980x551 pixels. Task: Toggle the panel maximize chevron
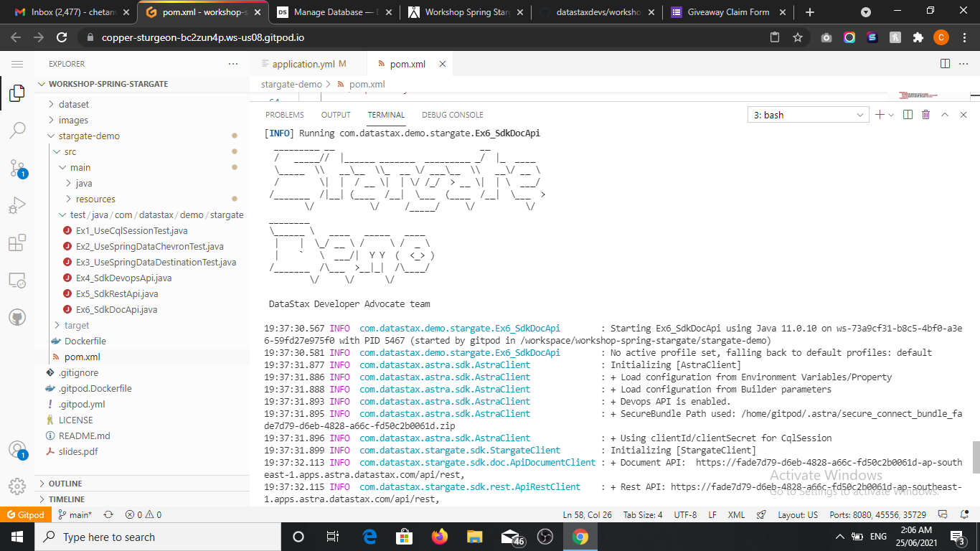pyautogui.click(x=945, y=114)
